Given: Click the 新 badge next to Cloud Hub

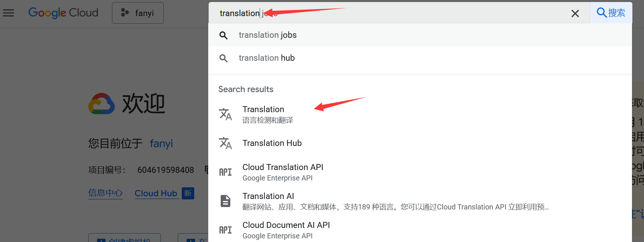Looking at the screenshot, I should (x=188, y=193).
